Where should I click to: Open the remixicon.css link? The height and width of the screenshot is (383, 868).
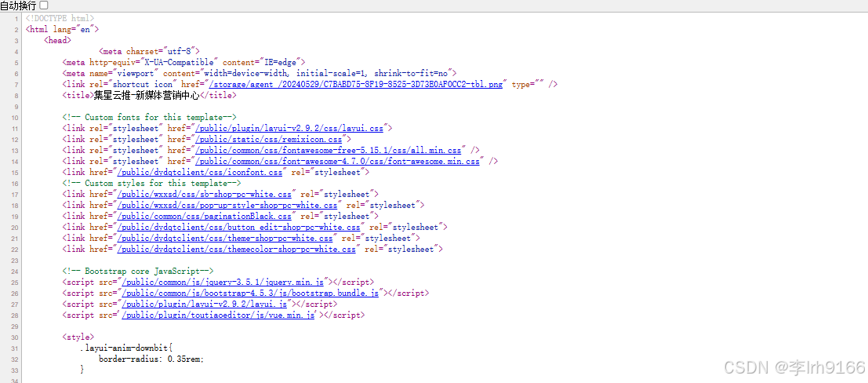click(268, 139)
